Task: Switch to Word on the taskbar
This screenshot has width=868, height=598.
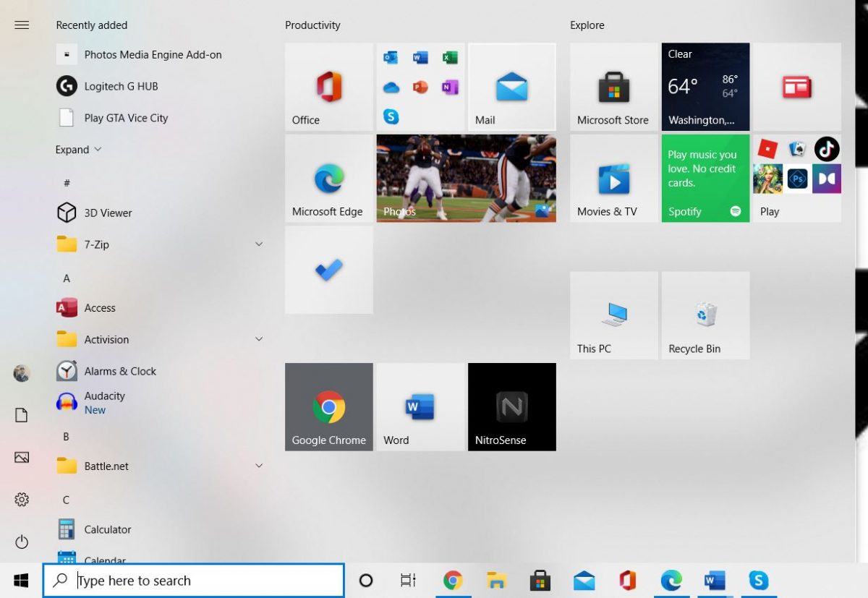Action: (715, 581)
